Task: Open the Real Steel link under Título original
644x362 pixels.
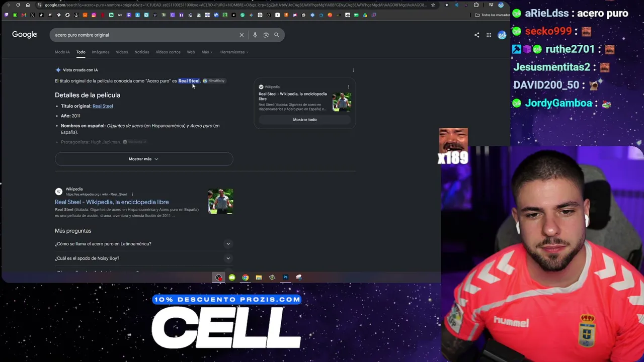Action: (x=103, y=106)
